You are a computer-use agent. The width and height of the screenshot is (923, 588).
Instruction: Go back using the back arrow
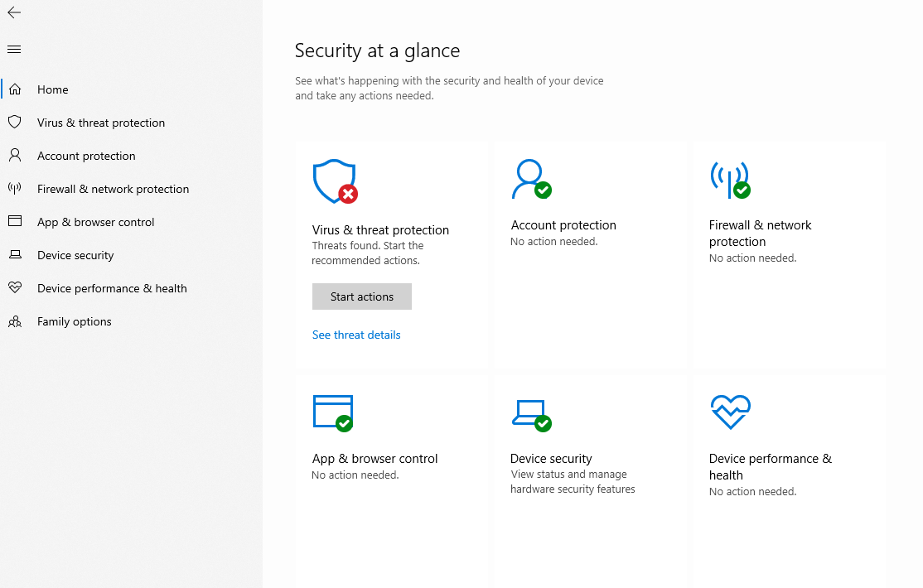tap(14, 12)
